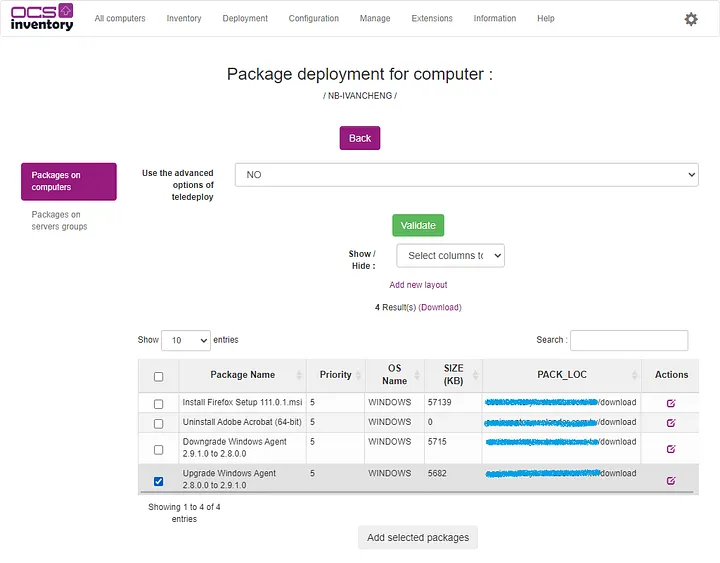This screenshot has height=563, width=720.
Task: Sort by OS Name column arrows
Action: (417, 375)
